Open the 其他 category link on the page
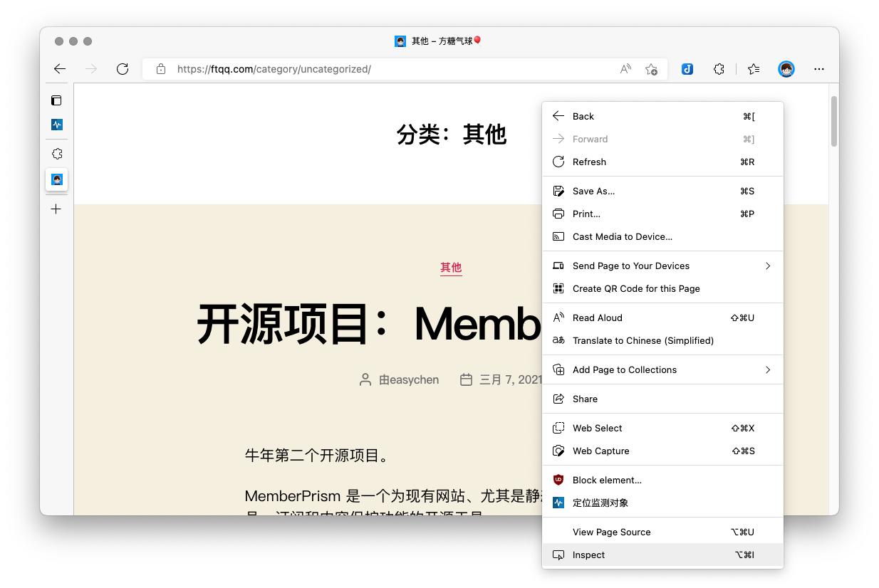The image size is (879, 588). tap(451, 268)
